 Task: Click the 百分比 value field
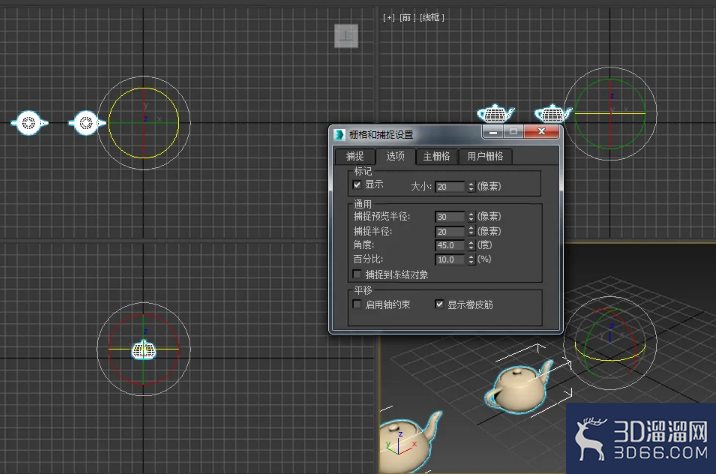tap(450, 260)
